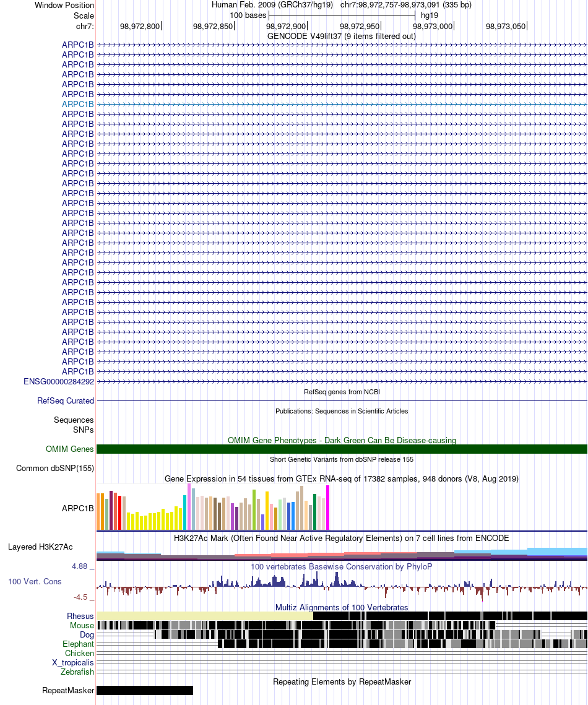The image size is (588, 705).
Task: Open the Common dbSNP(155) track label
Action: pyautogui.click(x=55, y=468)
